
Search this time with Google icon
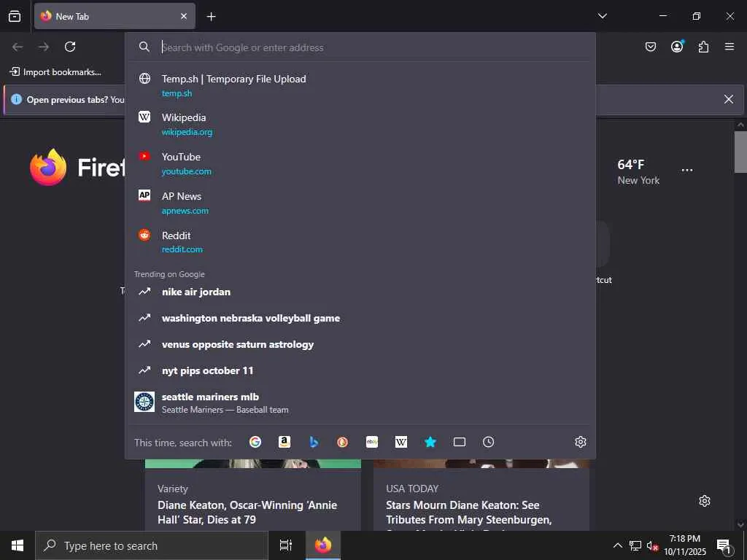pyautogui.click(x=255, y=442)
